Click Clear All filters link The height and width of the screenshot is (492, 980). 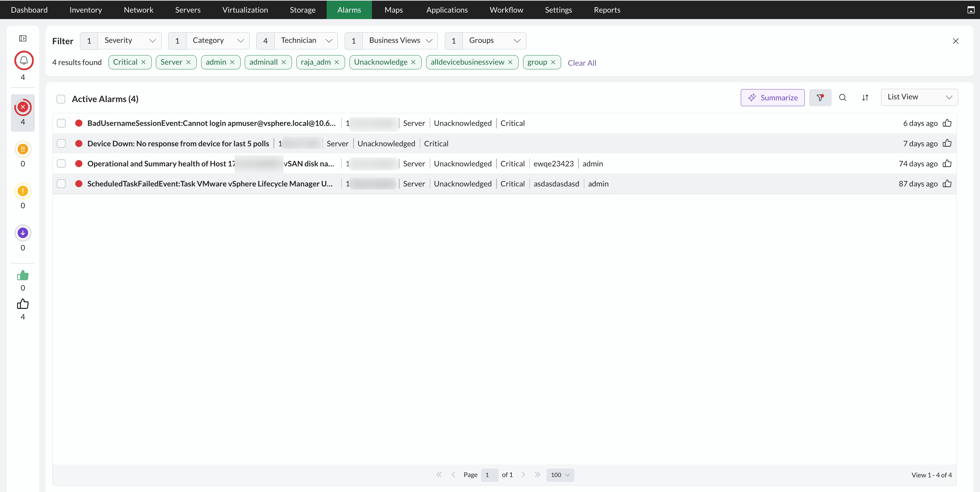(582, 63)
